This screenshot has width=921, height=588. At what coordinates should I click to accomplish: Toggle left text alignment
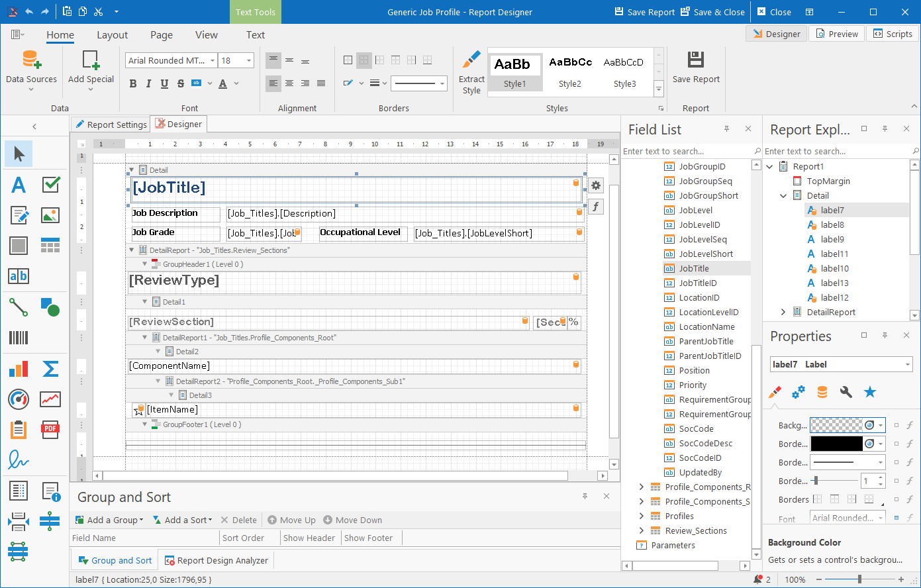pyautogui.click(x=273, y=83)
